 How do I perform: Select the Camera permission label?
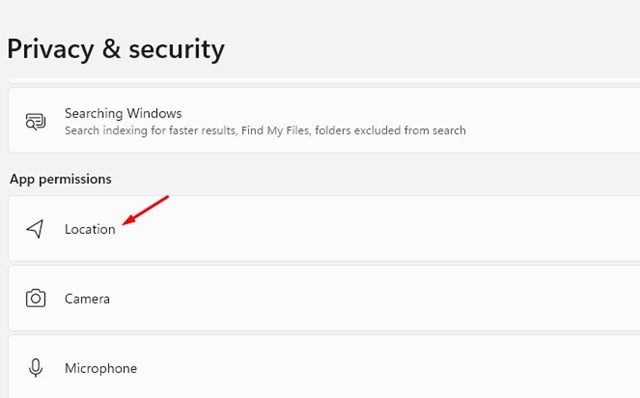tap(87, 299)
